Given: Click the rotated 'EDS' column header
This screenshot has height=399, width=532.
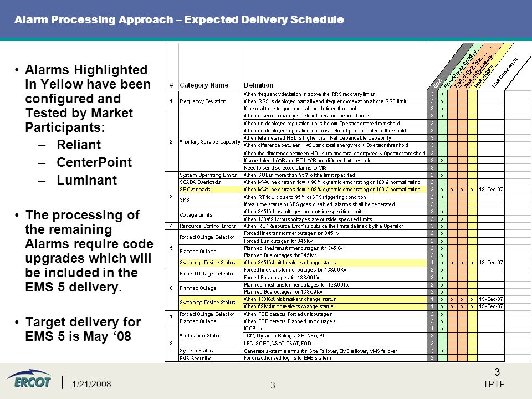Looking at the screenshot, I should click(x=437, y=84).
